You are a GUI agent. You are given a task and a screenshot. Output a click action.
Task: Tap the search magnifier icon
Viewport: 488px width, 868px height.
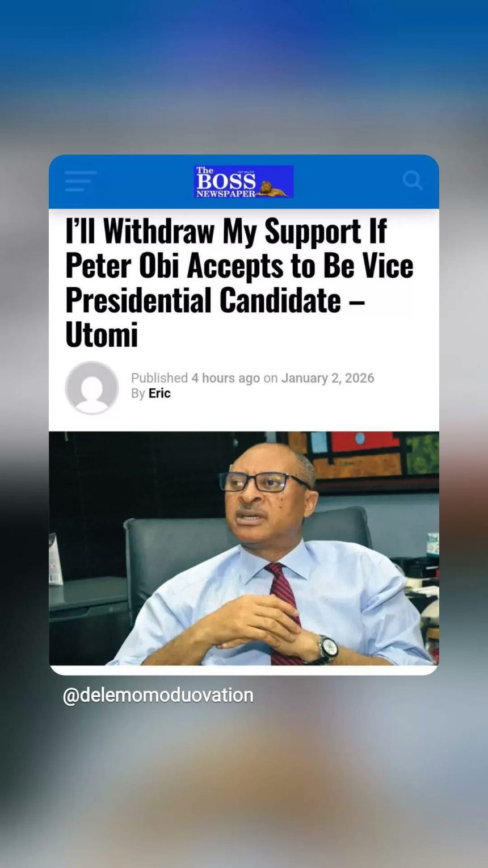click(413, 181)
